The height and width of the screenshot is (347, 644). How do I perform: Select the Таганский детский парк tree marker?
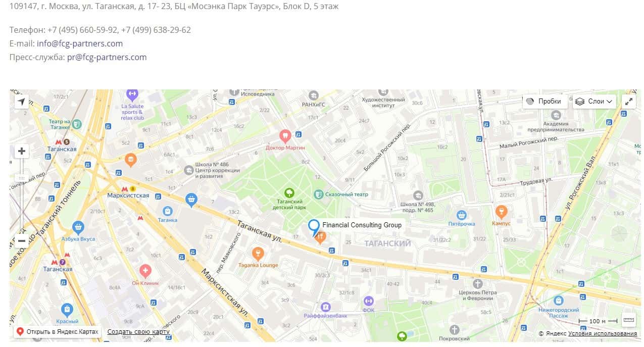pyautogui.click(x=289, y=192)
